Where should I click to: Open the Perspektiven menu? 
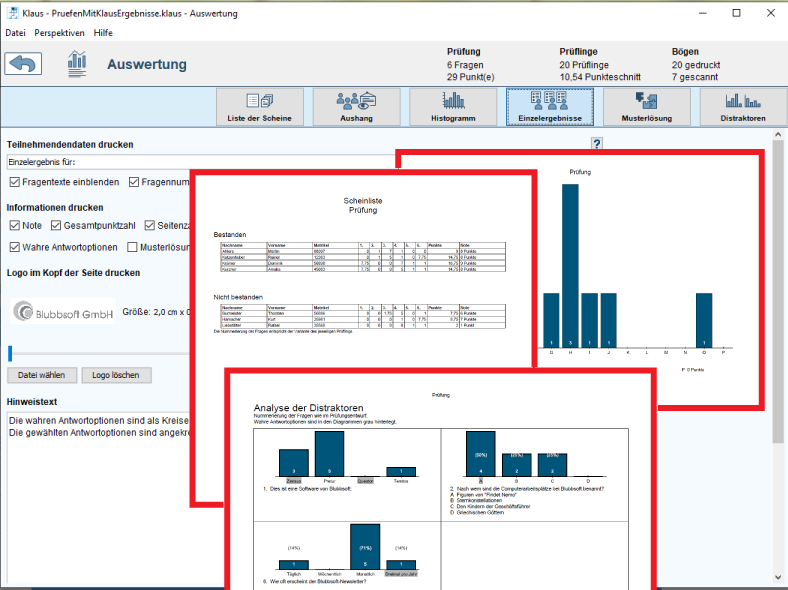(59, 32)
